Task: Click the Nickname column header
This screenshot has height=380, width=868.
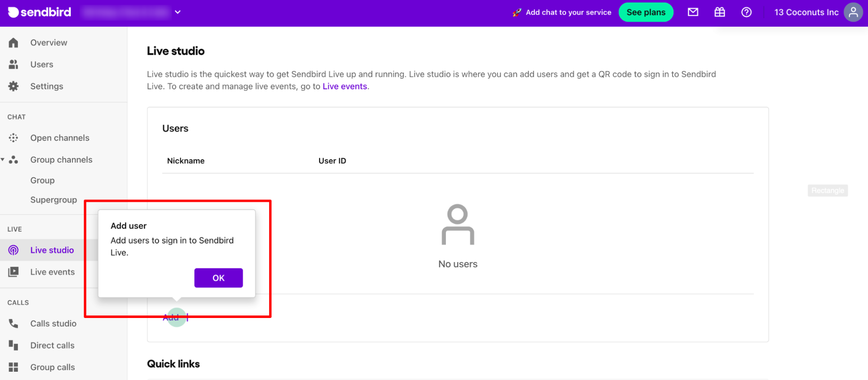Action: (x=186, y=161)
